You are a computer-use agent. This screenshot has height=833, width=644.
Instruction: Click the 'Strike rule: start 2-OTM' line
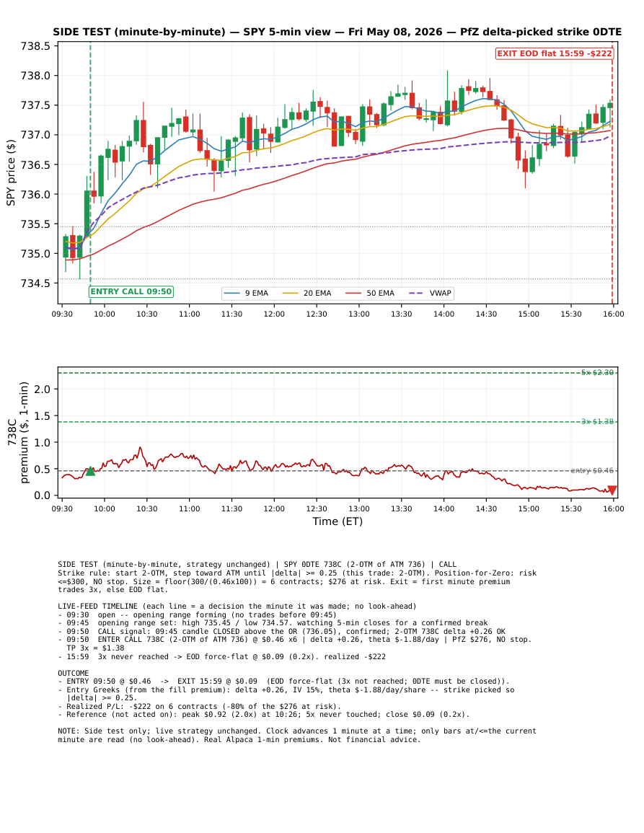tap(297, 573)
